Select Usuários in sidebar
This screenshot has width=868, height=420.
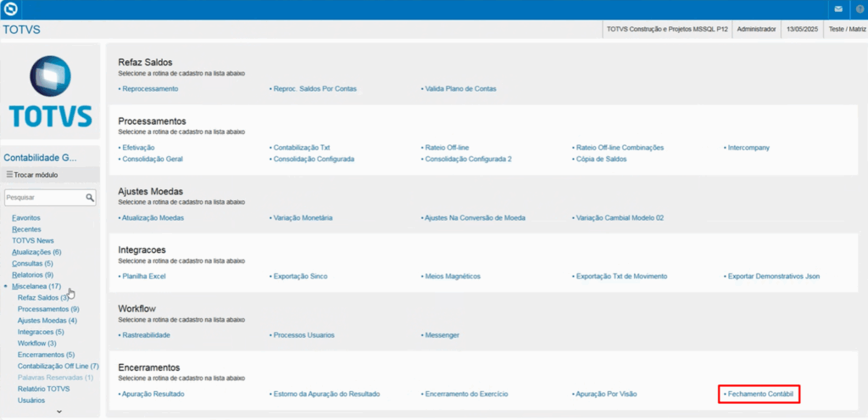(x=31, y=400)
